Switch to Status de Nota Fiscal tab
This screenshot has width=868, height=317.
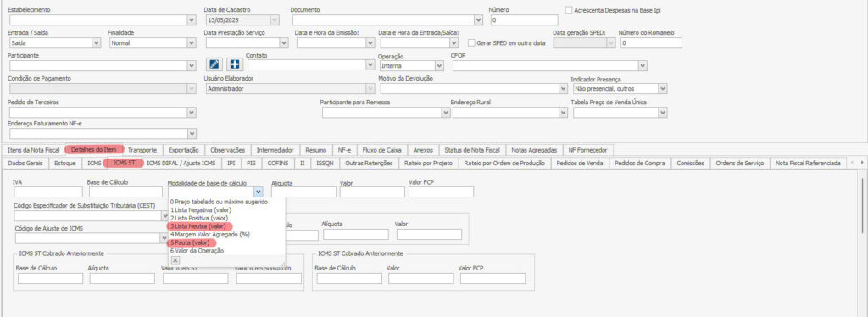472,150
